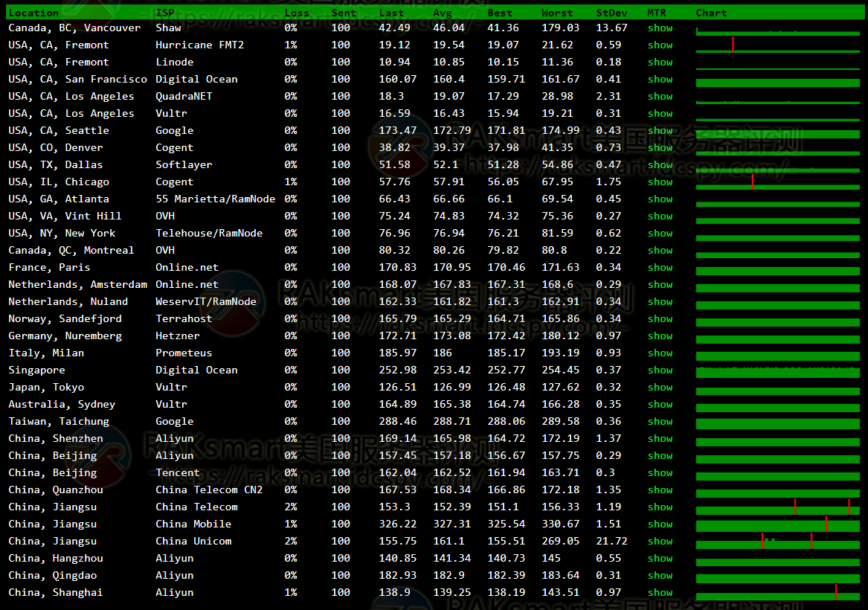Click the Worst column header
The image size is (868, 610).
(557, 12)
